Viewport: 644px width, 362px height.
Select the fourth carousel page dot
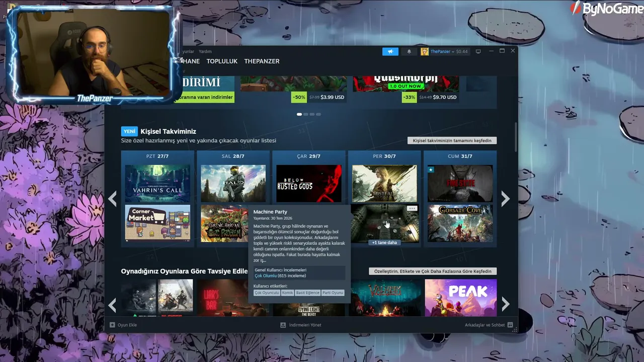(x=318, y=114)
